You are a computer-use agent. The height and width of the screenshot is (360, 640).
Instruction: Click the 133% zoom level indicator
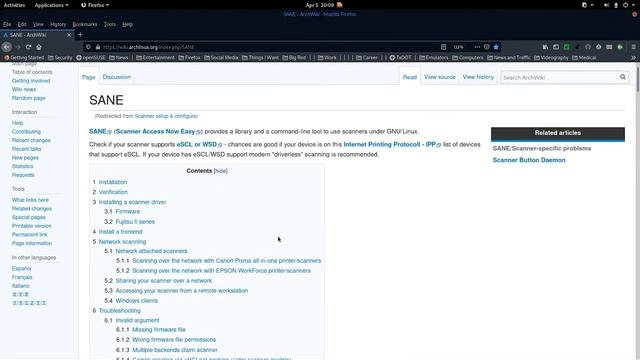(x=459, y=47)
